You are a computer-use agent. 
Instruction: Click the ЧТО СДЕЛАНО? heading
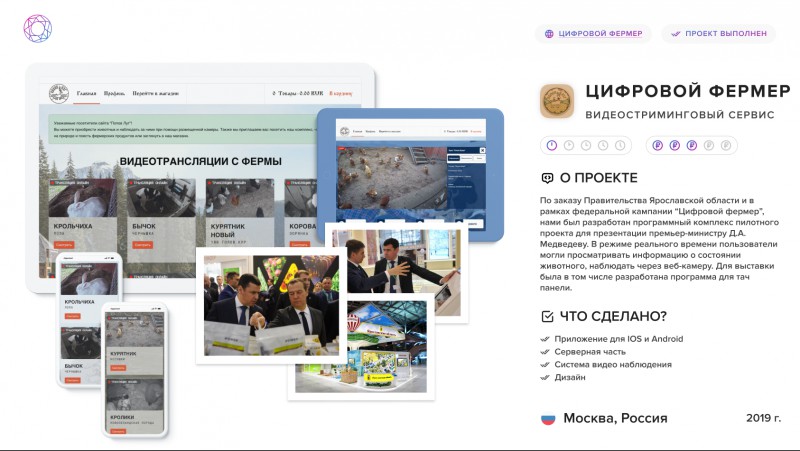[613, 316]
